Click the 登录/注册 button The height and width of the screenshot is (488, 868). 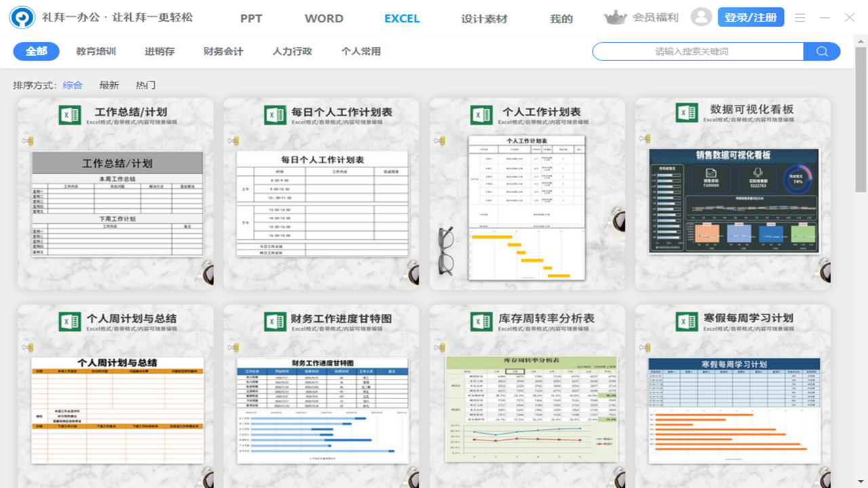coord(751,17)
